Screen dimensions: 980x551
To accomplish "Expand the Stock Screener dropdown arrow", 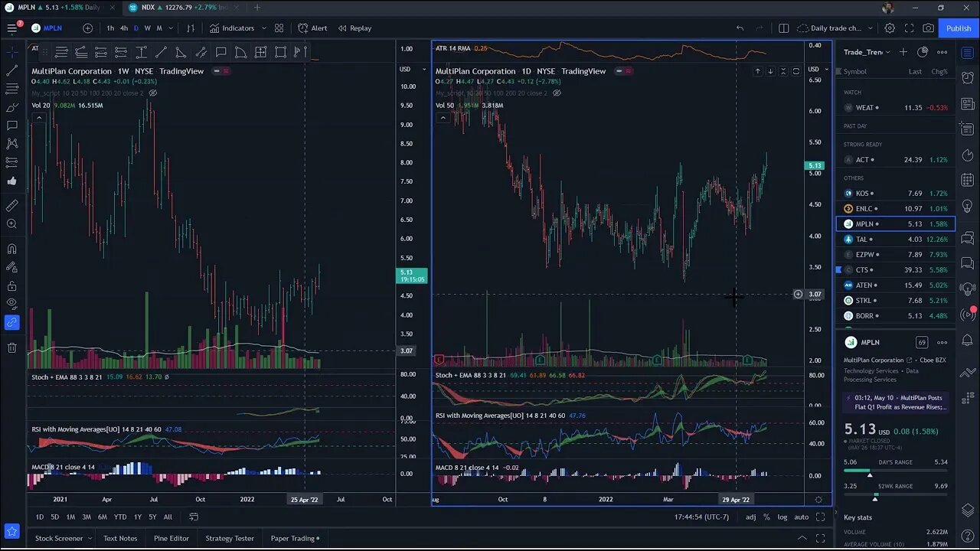I will coord(90,538).
